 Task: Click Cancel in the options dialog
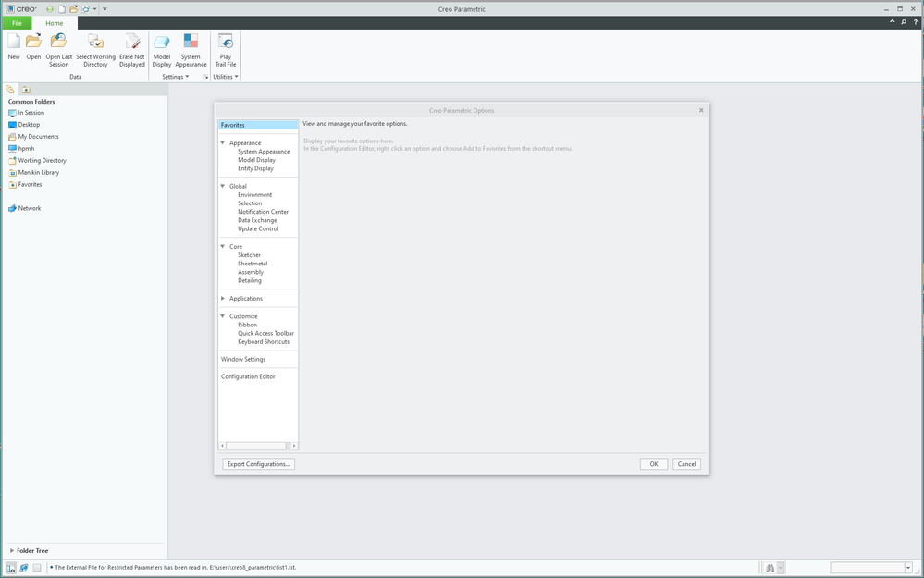click(686, 464)
